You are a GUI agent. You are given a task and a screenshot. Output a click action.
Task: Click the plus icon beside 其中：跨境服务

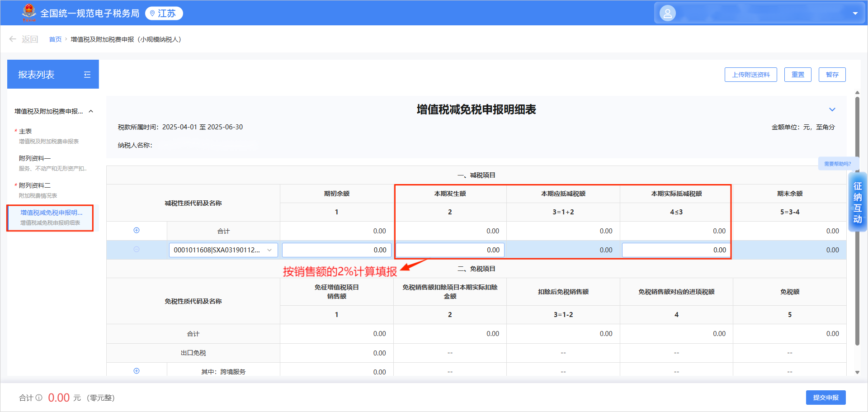tap(137, 371)
